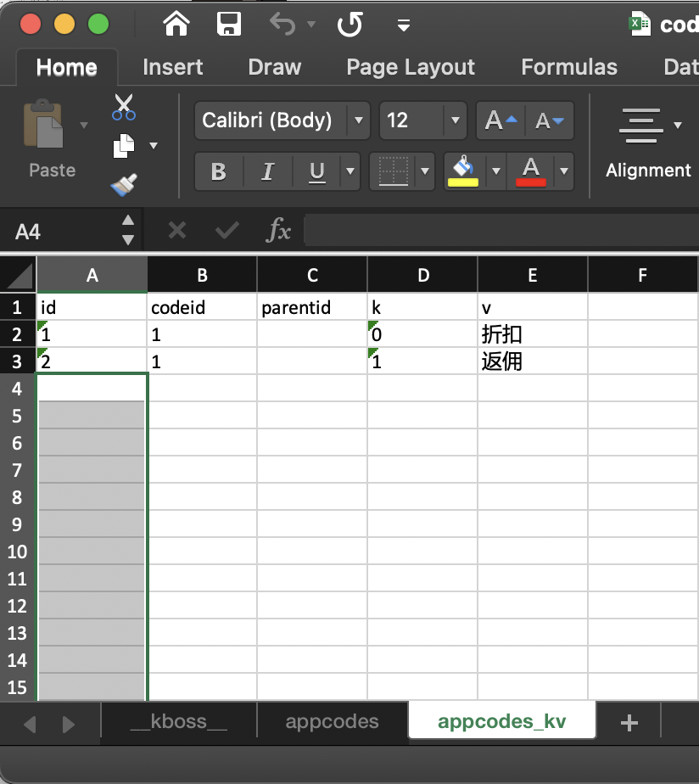Image resolution: width=699 pixels, height=784 pixels.
Task: Enter full screen with the green button
Action: point(98,24)
